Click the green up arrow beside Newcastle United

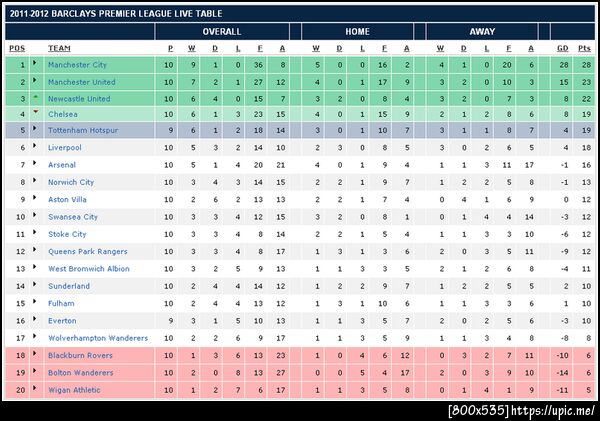(x=37, y=98)
